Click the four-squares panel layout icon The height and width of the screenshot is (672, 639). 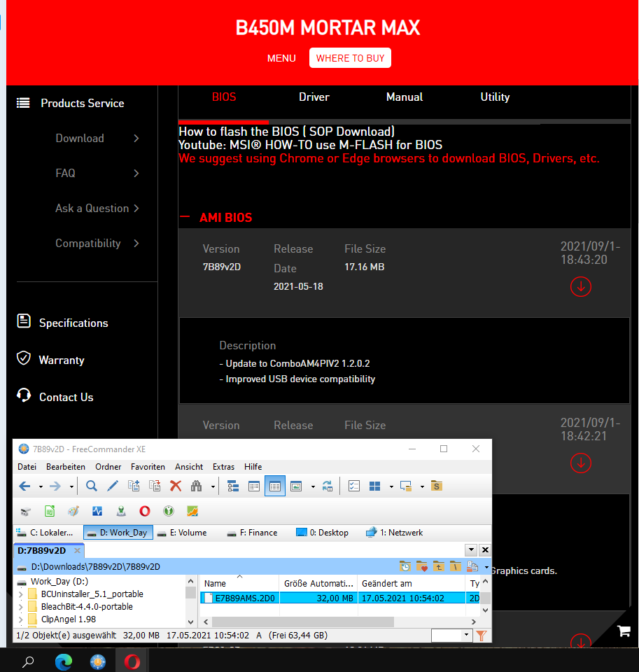point(375,486)
